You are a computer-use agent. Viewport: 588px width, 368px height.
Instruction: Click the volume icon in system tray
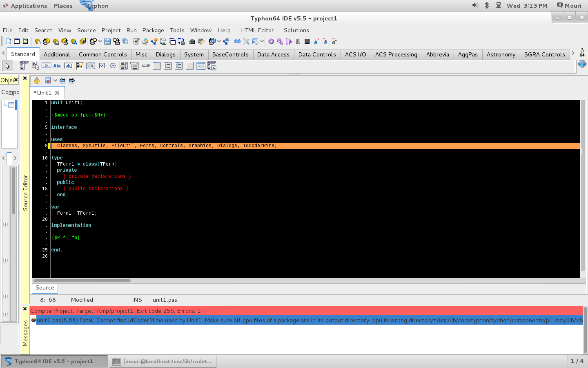475,5
